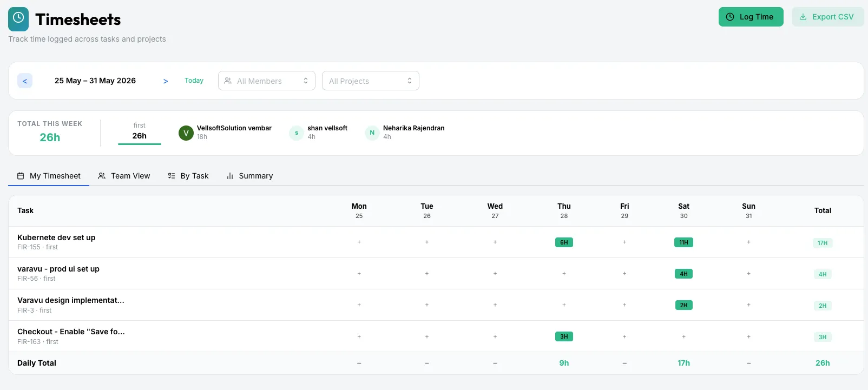This screenshot has width=868, height=390.
Task: Switch to My Timesheet tab
Action: coord(49,176)
